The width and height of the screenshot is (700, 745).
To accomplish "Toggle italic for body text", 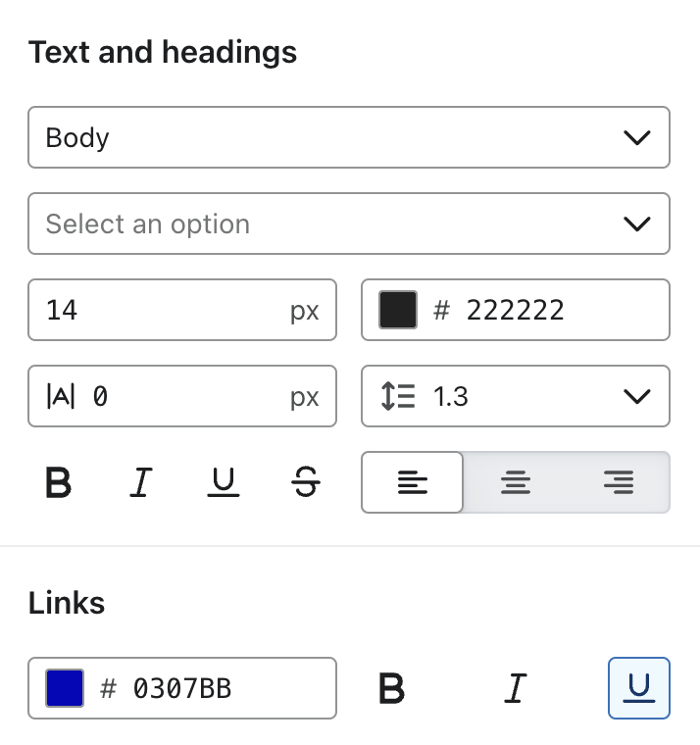I will click(x=141, y=482).
